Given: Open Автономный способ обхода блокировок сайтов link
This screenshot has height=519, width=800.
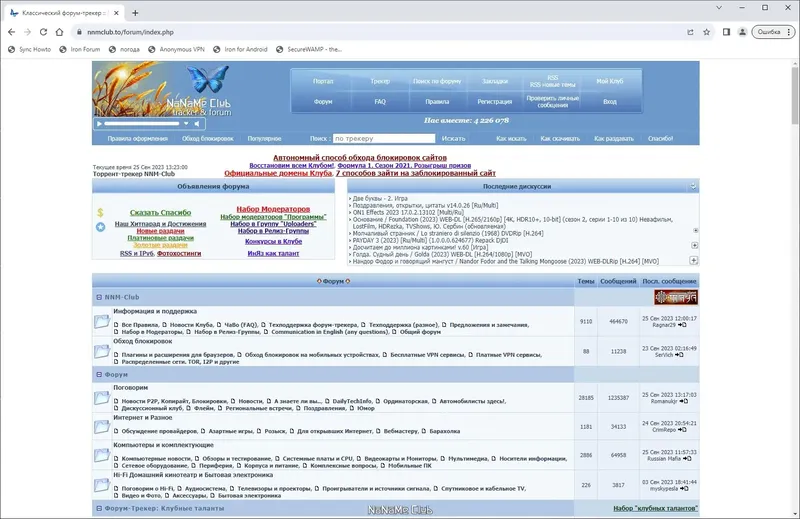Looking at the screenshot, I should [360, 158].
